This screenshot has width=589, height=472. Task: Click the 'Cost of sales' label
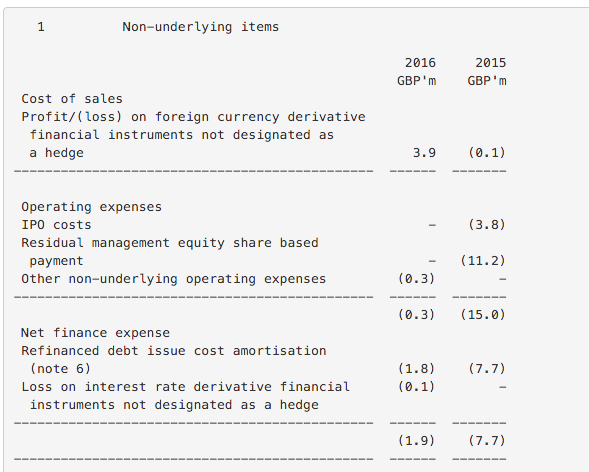click(x=72, y=99)
